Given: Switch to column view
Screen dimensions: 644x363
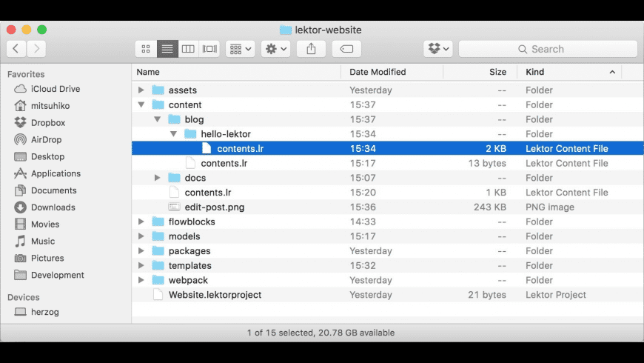Looking at the screenshot, I should tap(188, 49).
